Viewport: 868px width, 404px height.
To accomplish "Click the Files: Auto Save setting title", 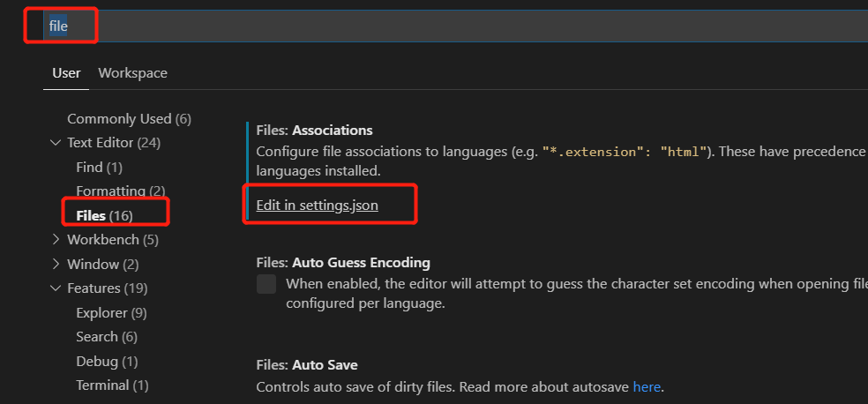I will point(306,365).
